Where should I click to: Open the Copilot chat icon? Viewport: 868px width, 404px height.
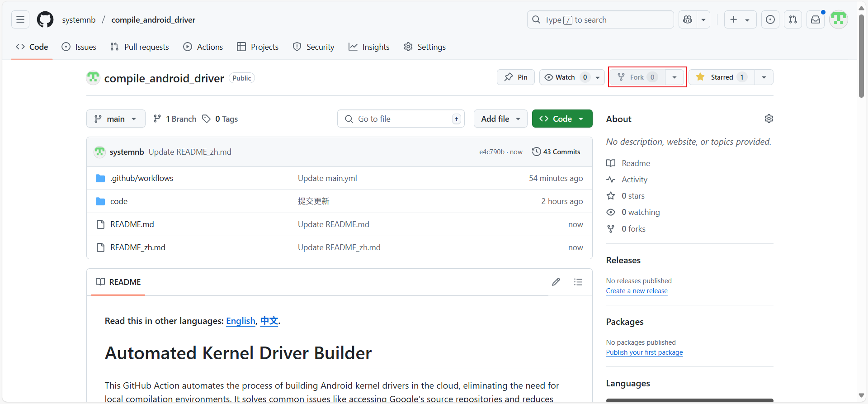(x=688, y=19)
